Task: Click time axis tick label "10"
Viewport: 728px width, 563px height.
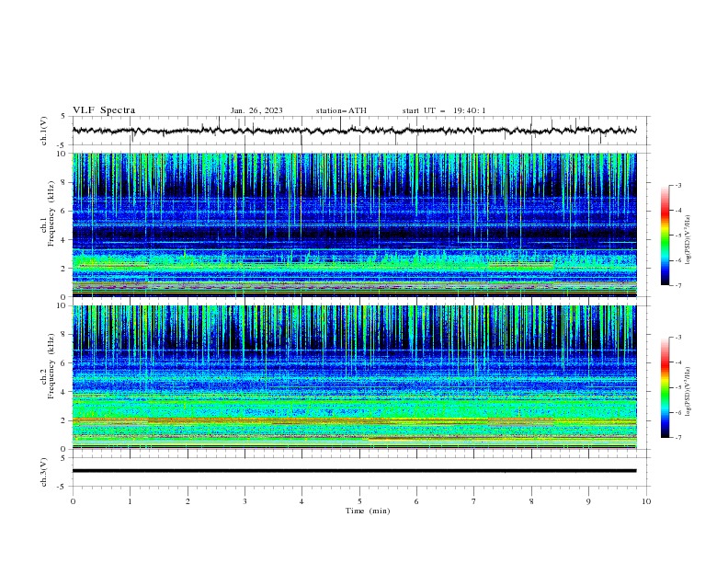Action: tap(646, 501)
